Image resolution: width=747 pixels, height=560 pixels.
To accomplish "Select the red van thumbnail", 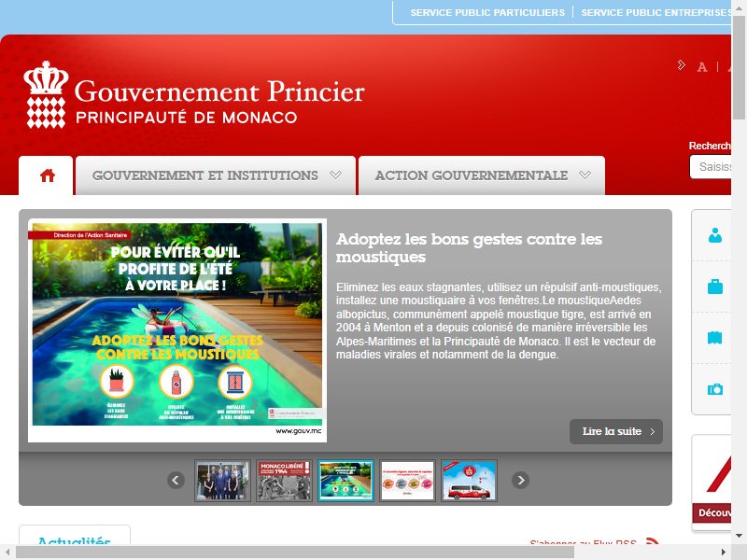I will 470,481.
